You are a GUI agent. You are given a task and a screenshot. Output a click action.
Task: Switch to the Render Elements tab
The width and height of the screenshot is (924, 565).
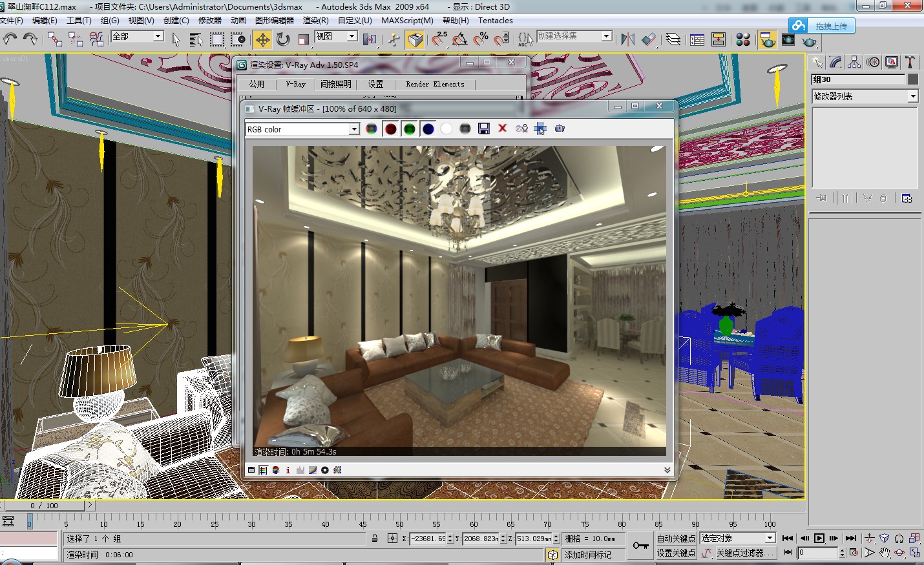435,84
